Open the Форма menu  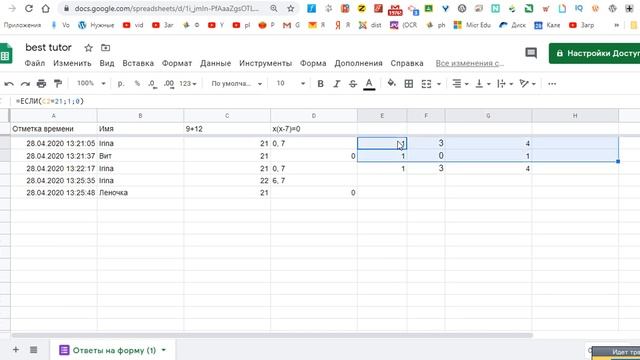point(313,63)
